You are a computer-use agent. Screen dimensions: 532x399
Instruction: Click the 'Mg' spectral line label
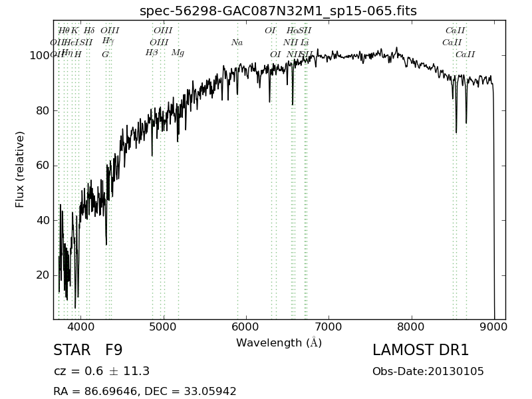[178, 53]
